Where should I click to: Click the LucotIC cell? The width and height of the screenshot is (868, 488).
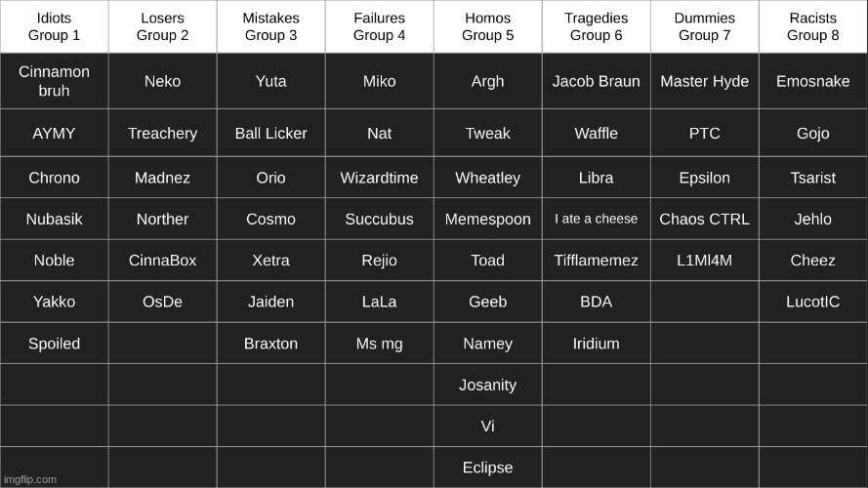813,302
